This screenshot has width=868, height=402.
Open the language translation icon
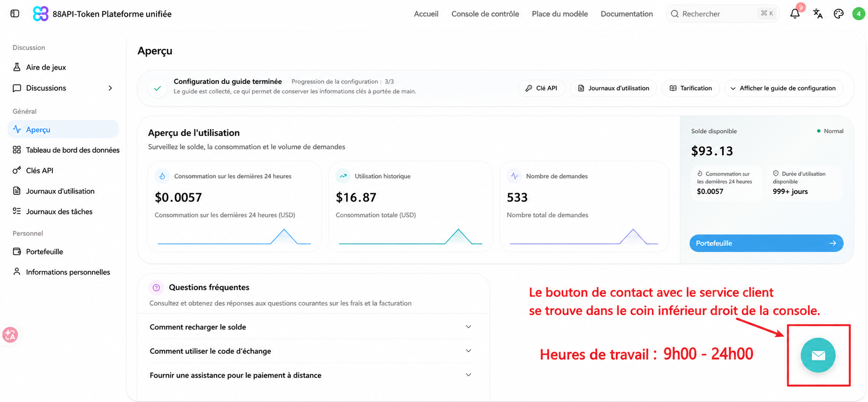pyautogui.click(x=818, y=14)
